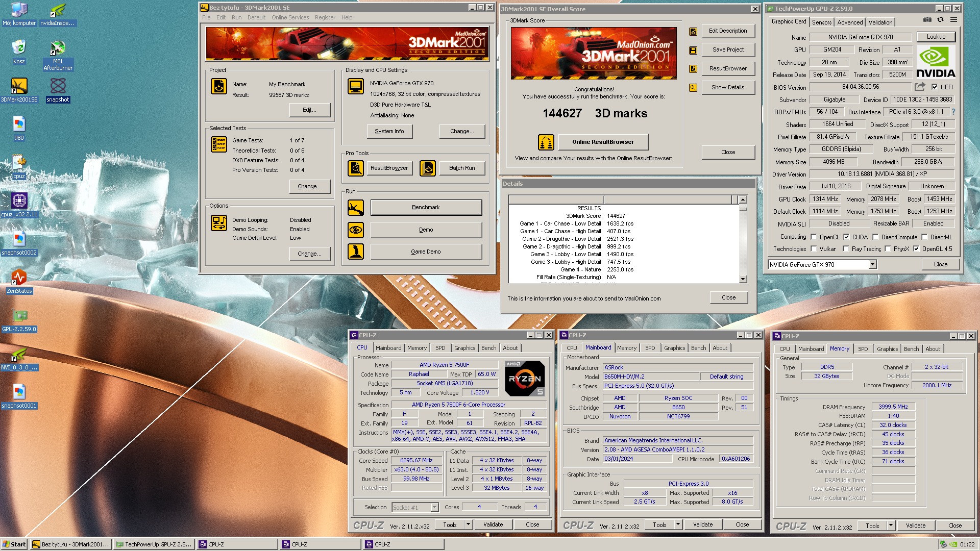Click the Selected Tests Change... button
The image size is (980, 551).
[309, 186]
